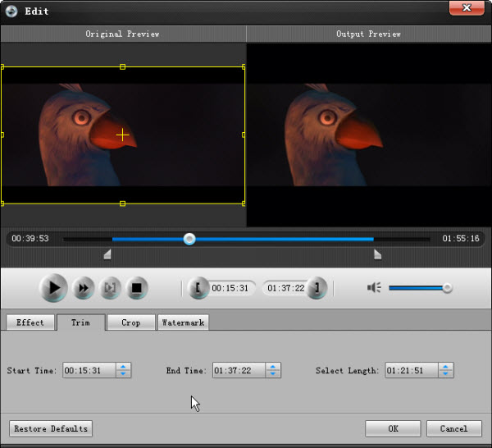Click the trim start time 00:15:31 display beside bracket

[230, 288]
